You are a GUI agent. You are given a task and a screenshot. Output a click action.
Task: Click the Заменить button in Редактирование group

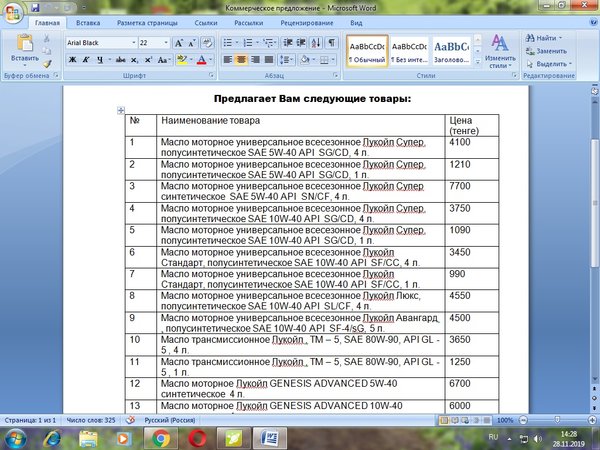tap(551, 50)
